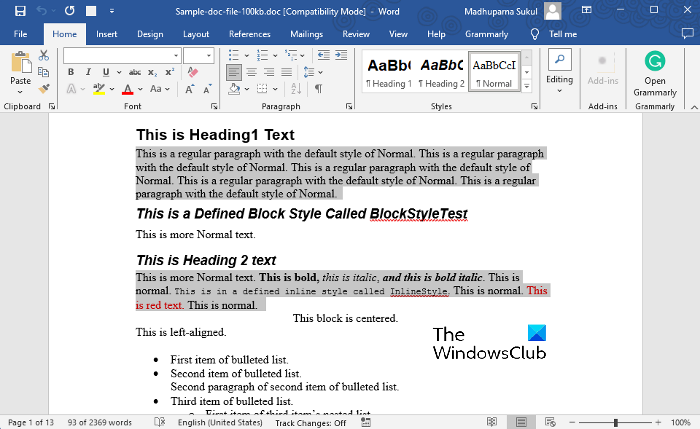This screenshot has width=700, height=429.
Task: Decrease paragraph indent
Action: click(x=324, y=55)
